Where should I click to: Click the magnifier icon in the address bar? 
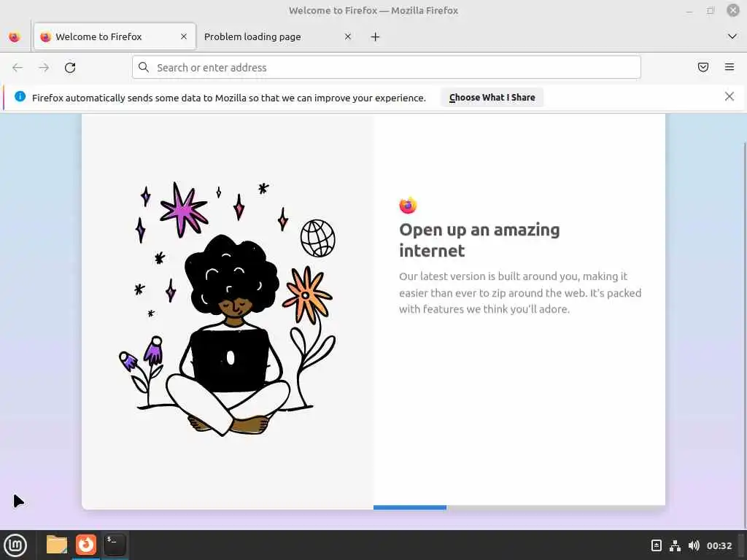coord(144,67)
